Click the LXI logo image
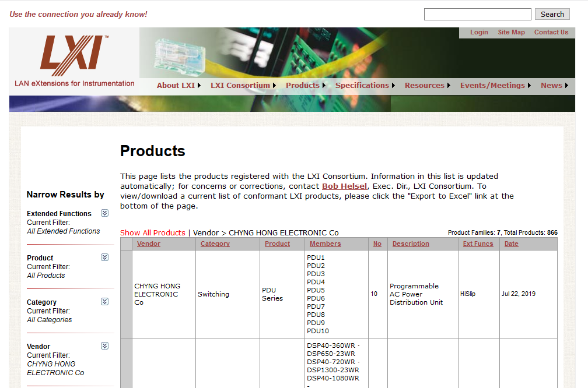 [x=74, y=61]
